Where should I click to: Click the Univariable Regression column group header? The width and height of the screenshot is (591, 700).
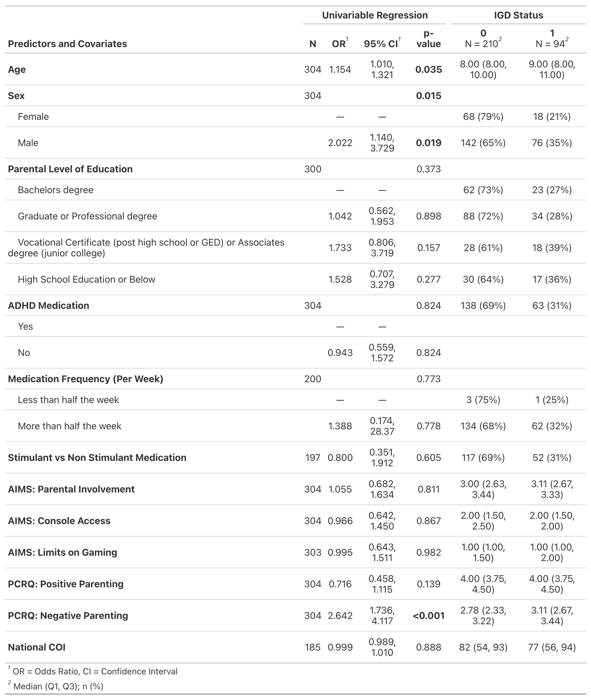(374, 15)
